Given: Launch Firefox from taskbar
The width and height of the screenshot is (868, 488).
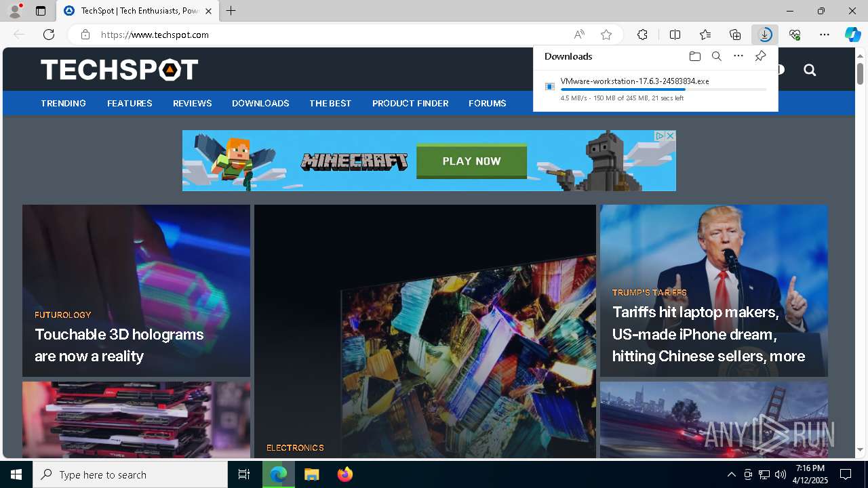Looking at the screenshot, I should tap(344, 474).
